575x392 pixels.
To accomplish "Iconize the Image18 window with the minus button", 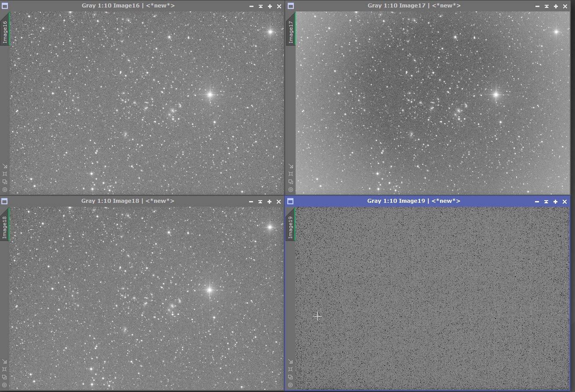I will (x=251, y=201).
